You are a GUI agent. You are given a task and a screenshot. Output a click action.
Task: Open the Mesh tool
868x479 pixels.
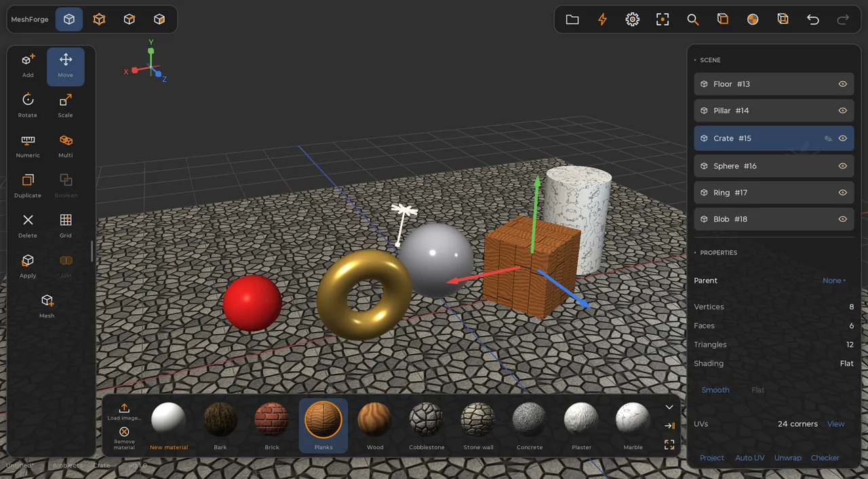47,306
